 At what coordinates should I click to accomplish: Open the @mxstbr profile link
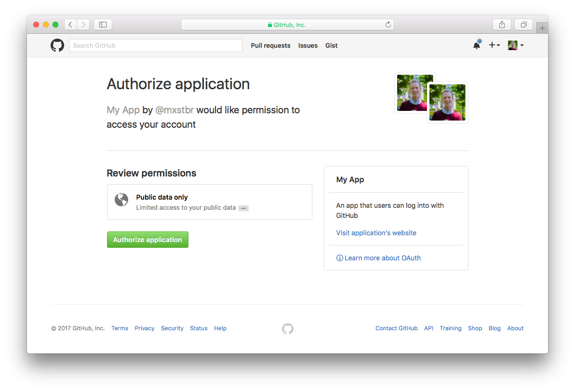pyautogui.click(x=174, y=110)
